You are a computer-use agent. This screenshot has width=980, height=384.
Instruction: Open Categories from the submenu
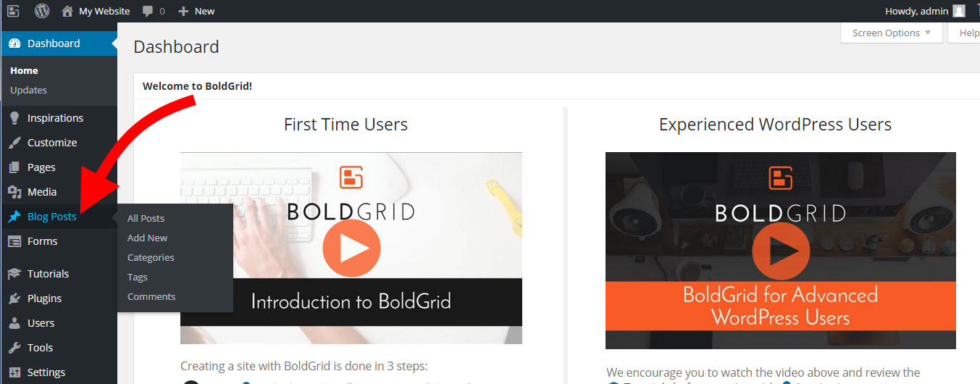tap(151, 257)
